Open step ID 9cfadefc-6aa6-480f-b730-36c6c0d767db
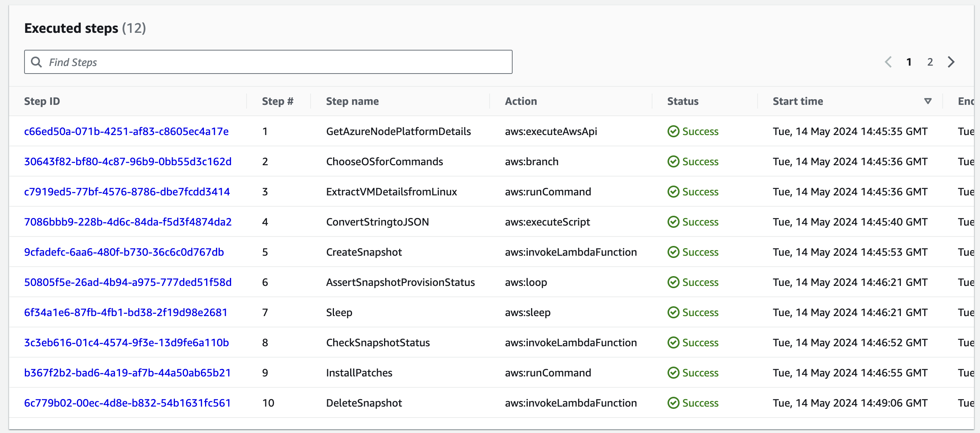 (x=124, y=252)
